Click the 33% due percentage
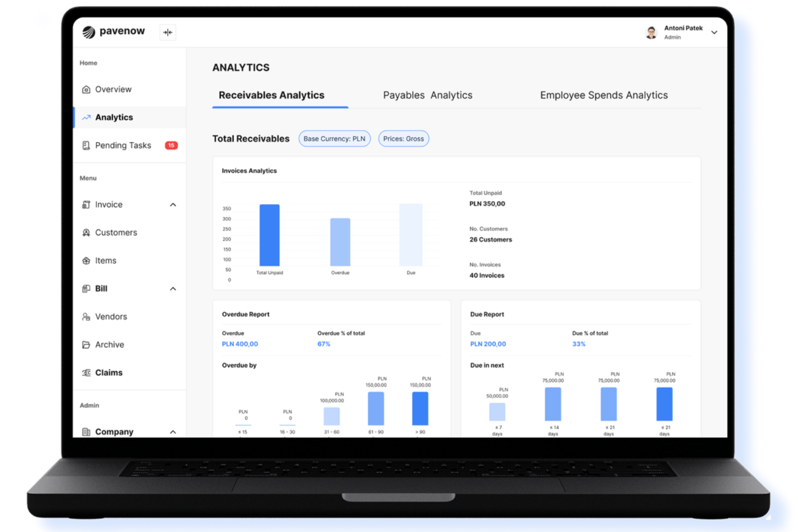 click(579, 344)
